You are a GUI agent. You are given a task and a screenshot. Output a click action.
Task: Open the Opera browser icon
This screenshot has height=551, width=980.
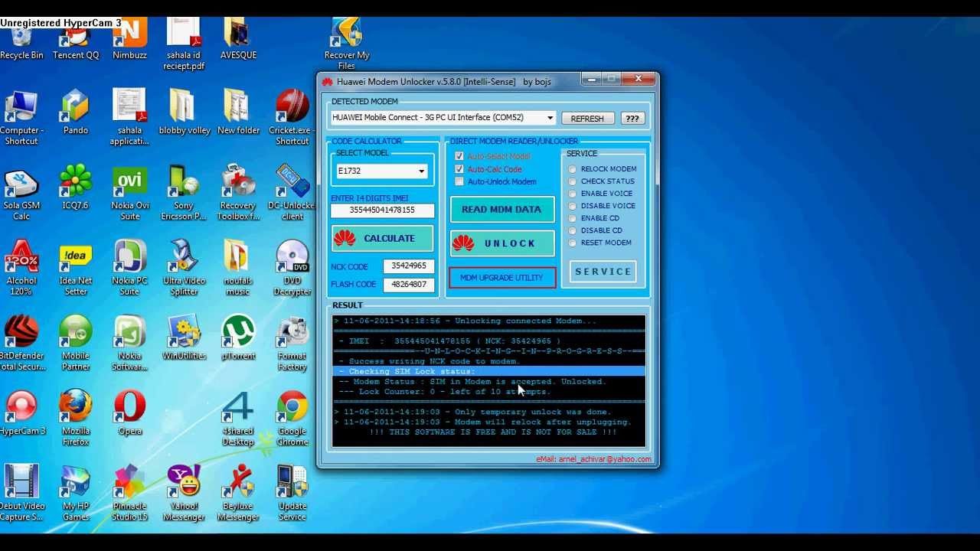130,412
